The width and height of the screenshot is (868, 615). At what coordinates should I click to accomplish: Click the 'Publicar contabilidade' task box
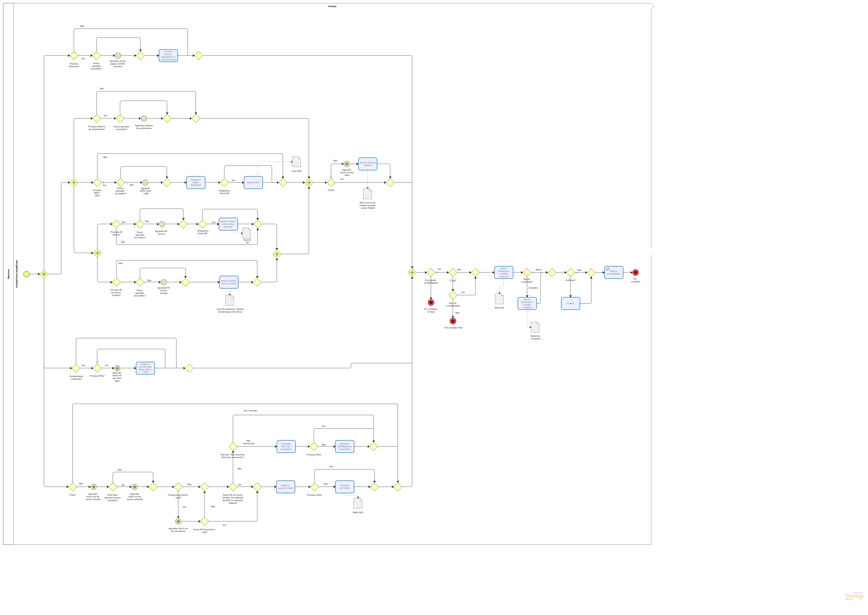pos(614,272)
